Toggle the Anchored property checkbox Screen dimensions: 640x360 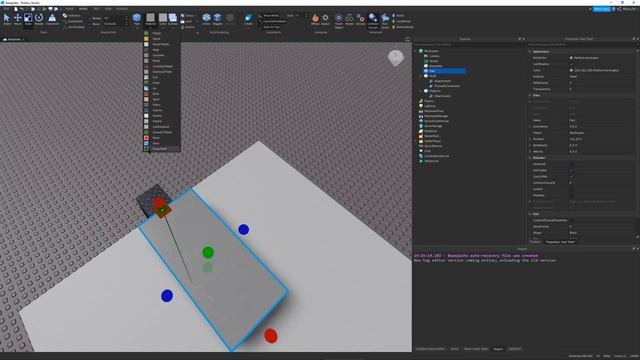point(571,164)
